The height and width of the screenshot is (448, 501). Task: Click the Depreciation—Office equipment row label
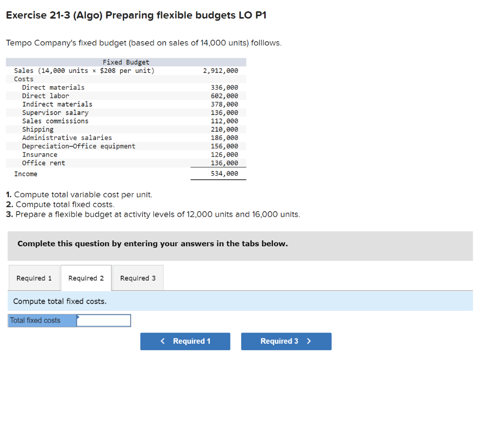coord(79,146)
